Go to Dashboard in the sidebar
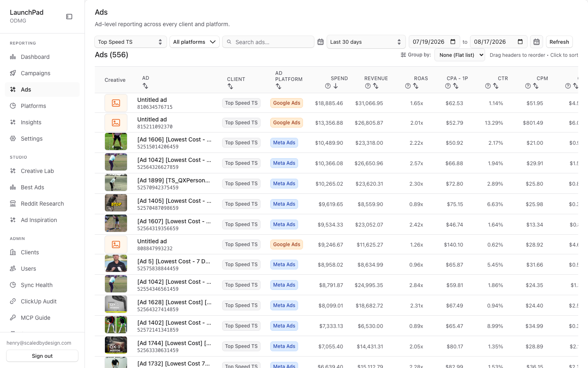This screenshot has width=588, height=368. pyautogui.click(x=42, y=57)
